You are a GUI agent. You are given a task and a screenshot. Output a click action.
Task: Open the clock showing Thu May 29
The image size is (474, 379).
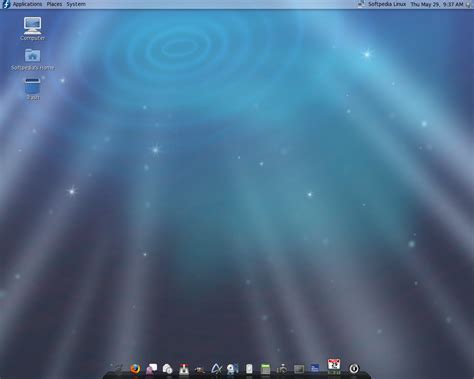pos(437,4)
